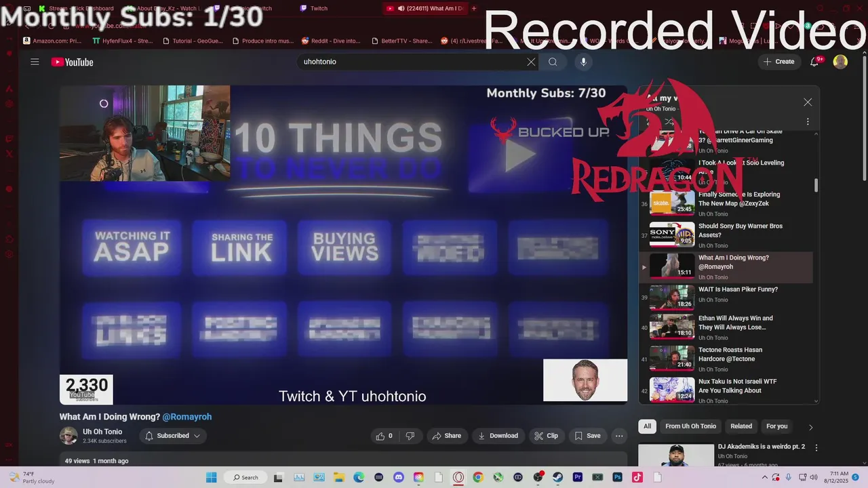Open the YouTube notifications bell

(x=815, y=62)
